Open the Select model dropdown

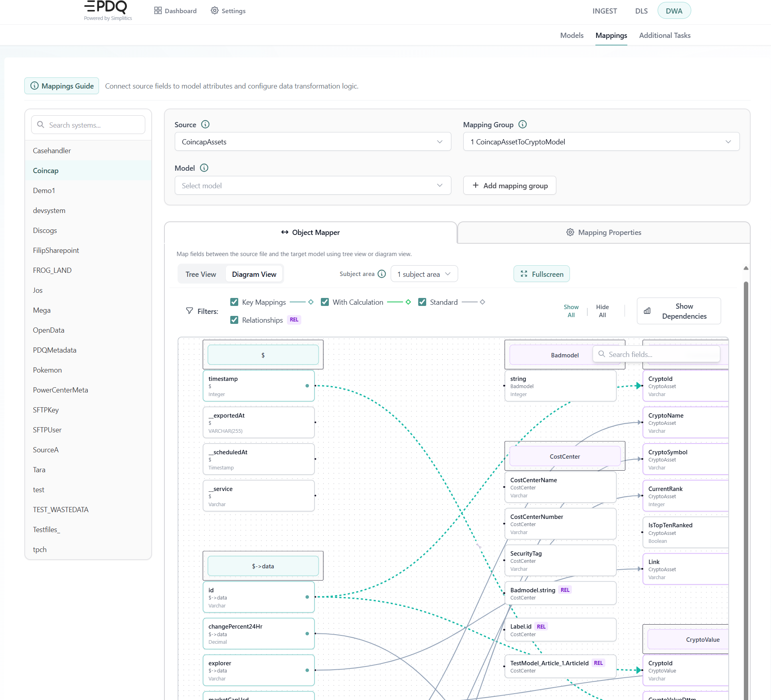click(313, 185)
